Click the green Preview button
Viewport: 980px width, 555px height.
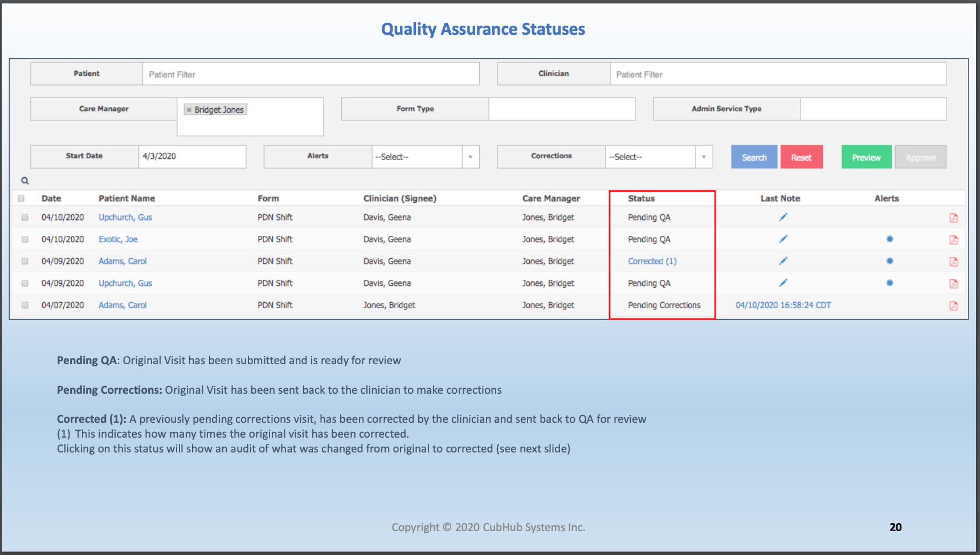(x=867, y=157)
